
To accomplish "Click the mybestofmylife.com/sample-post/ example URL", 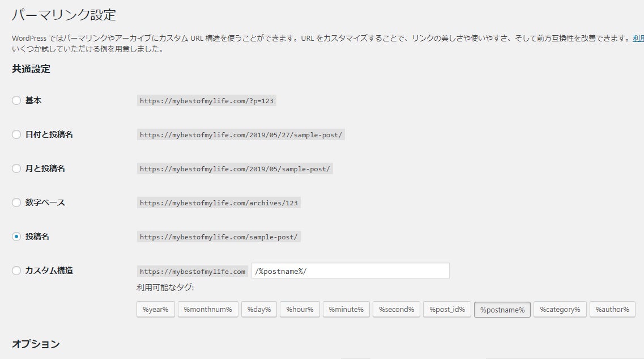I will click(x=219, y=237).
